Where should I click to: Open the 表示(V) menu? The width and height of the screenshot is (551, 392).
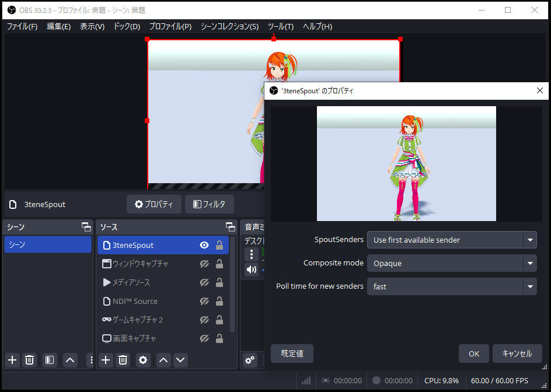coord(92,26)
